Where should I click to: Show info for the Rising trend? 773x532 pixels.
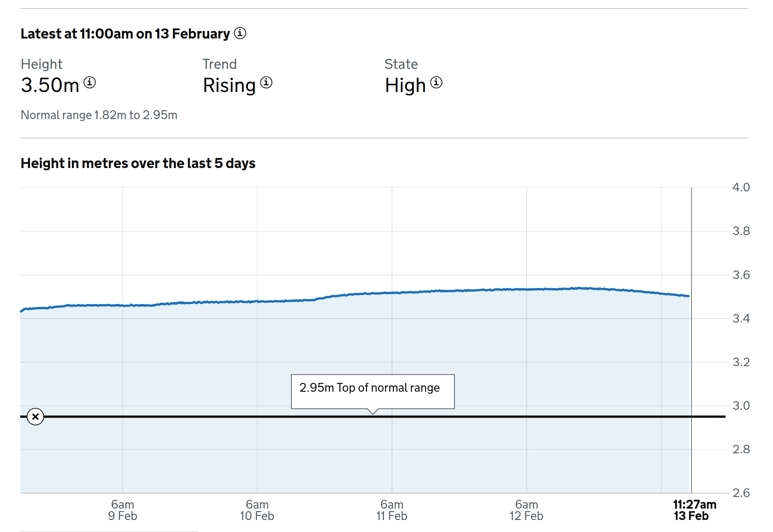(x=266, y=82)
